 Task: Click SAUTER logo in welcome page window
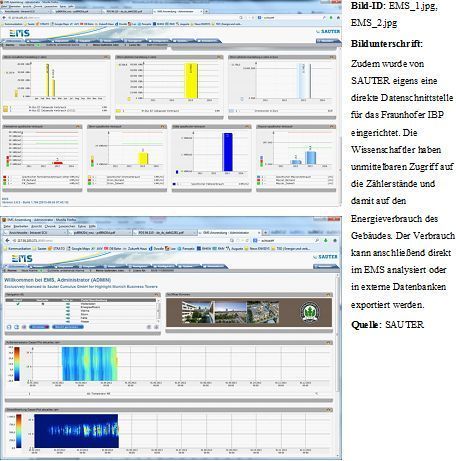[325, 257]
